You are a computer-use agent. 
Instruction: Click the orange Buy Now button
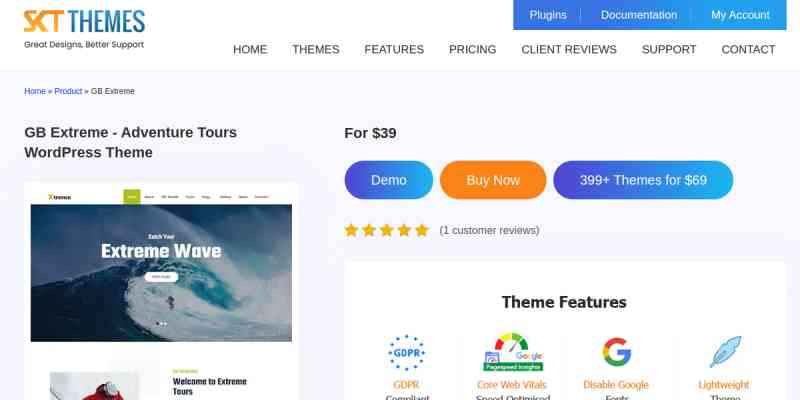493,180
